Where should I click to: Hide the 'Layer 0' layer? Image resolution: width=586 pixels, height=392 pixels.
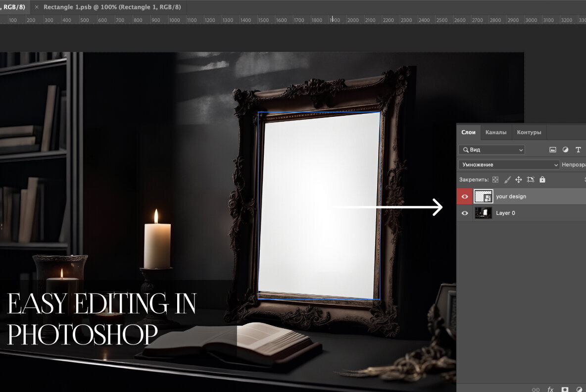click(x=465, y=213)
